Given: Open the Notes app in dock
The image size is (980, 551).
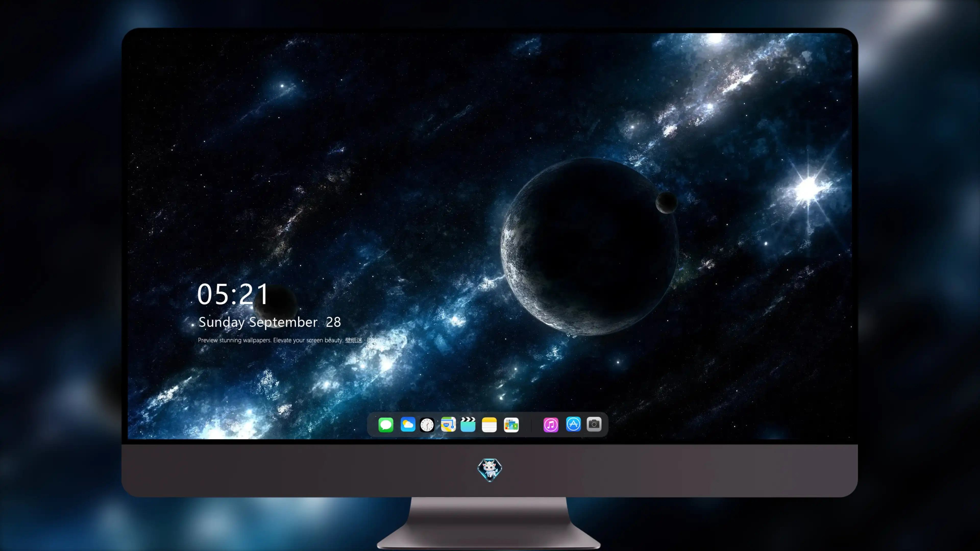Looking at the screenshot, I should 489,424.
